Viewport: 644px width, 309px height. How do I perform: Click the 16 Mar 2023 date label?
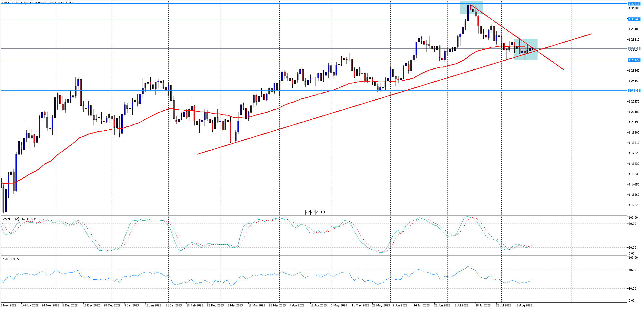(x=257, y=305)
